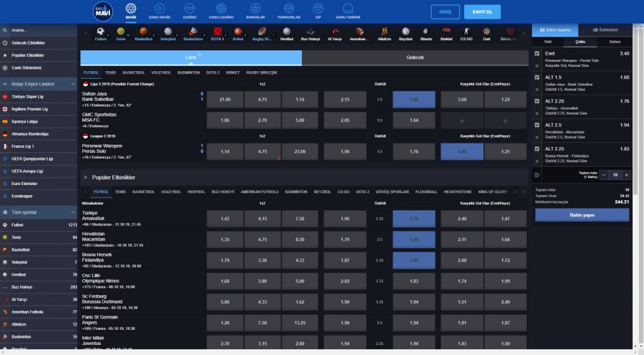Click the Canlı Bahis play icon

tap(160, 9)
